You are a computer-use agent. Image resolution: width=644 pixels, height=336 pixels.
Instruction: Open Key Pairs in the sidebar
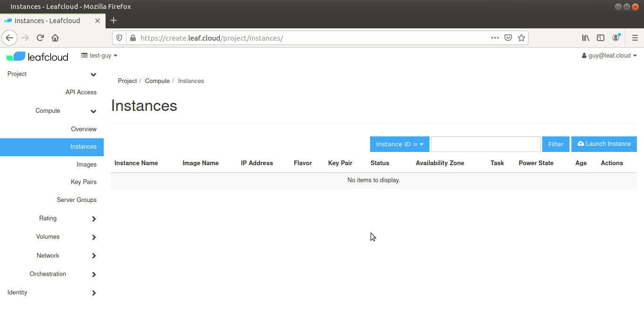[83, 182]
